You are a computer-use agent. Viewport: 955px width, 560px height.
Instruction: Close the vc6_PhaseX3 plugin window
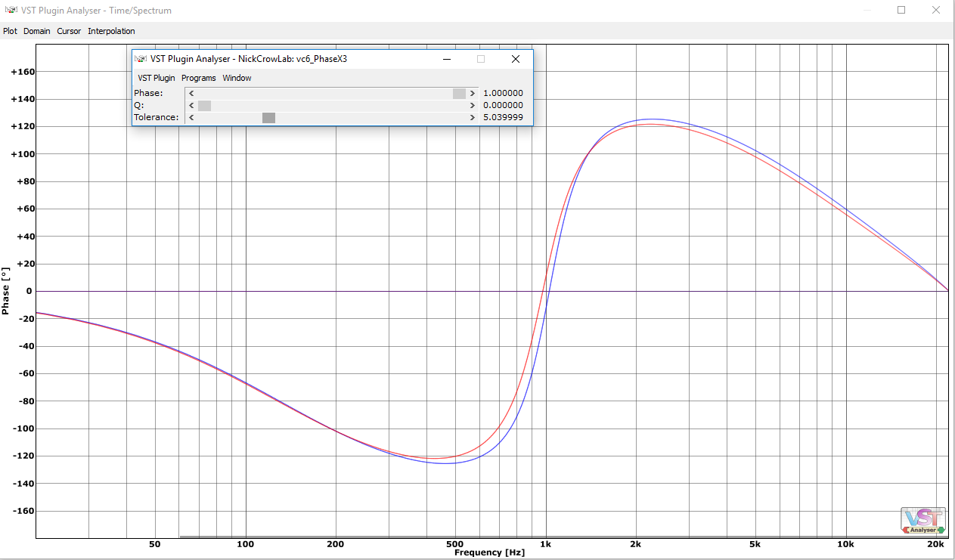(x=516, y=59)
